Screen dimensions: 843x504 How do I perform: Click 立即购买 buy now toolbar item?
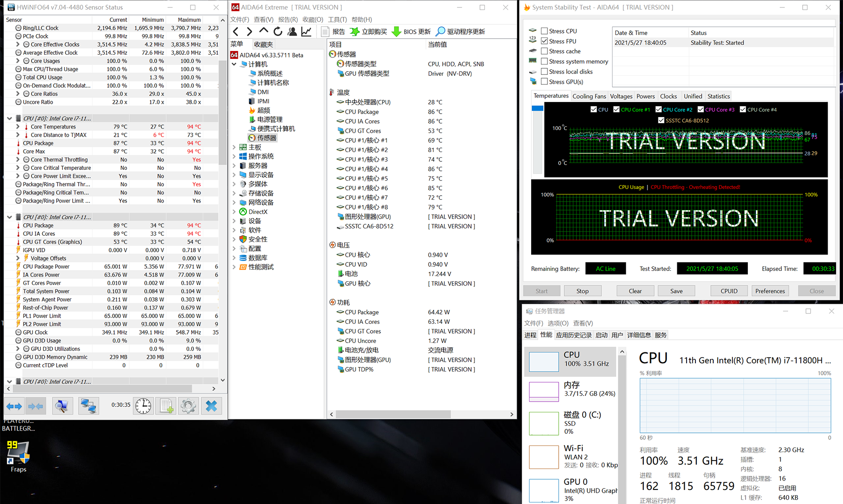point(369,31)
